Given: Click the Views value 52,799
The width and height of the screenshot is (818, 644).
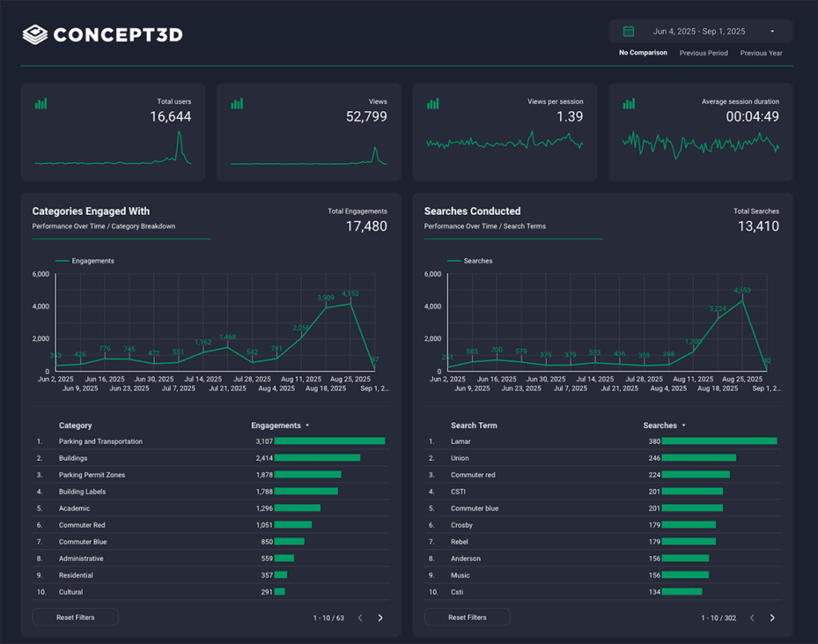Looking at the screenshot, I should coord(366,117).
